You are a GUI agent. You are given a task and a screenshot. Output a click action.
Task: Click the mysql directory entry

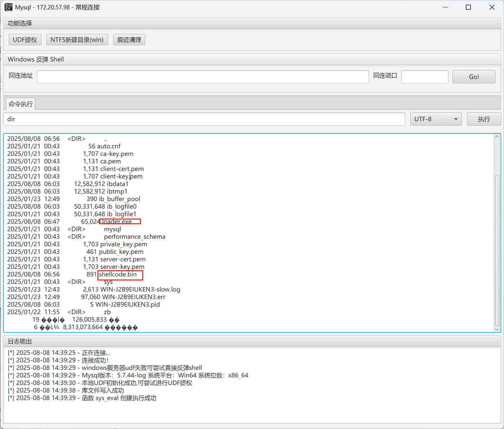(x=112, y=229)
